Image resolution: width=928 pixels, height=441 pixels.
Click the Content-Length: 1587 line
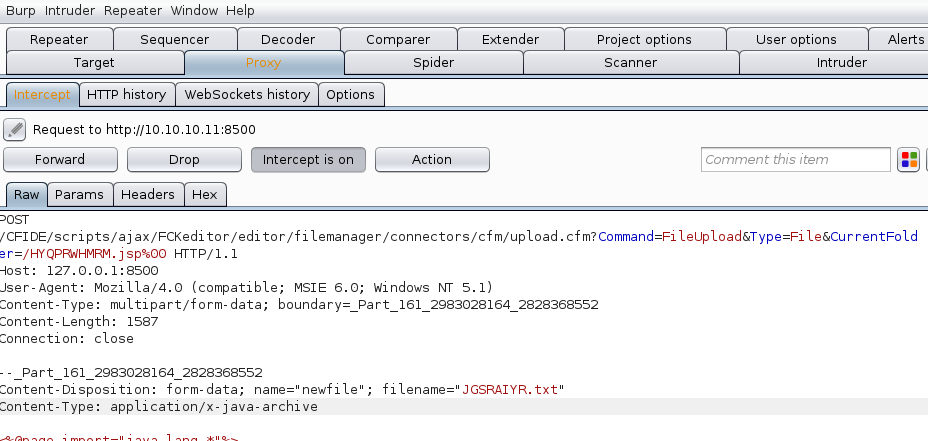click(79, 321)
